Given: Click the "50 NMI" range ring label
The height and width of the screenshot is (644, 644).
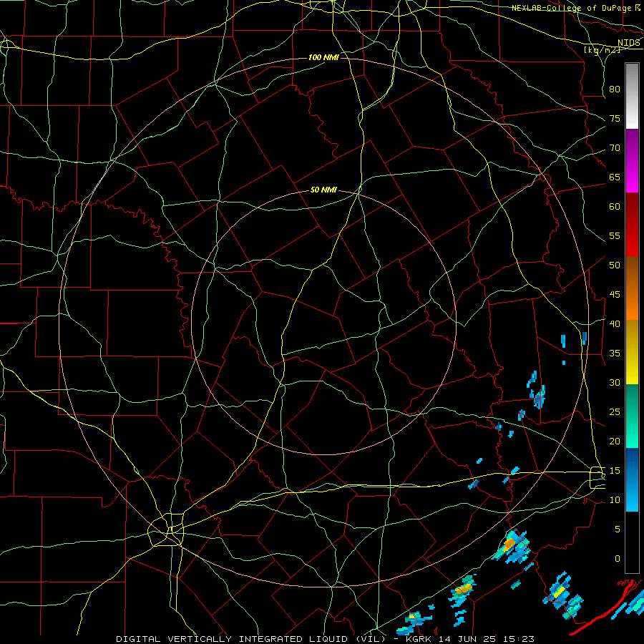Looking at the screenshot, I should 323,190.
